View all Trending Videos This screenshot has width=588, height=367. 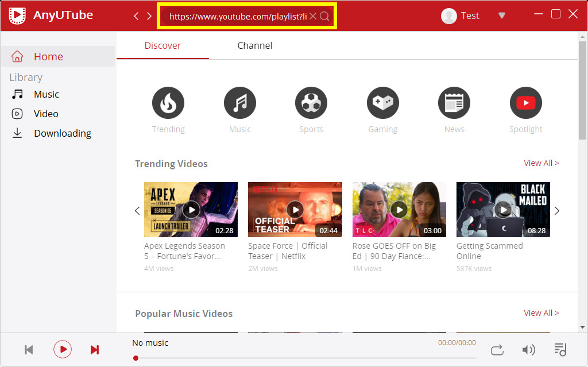point(541,163)
